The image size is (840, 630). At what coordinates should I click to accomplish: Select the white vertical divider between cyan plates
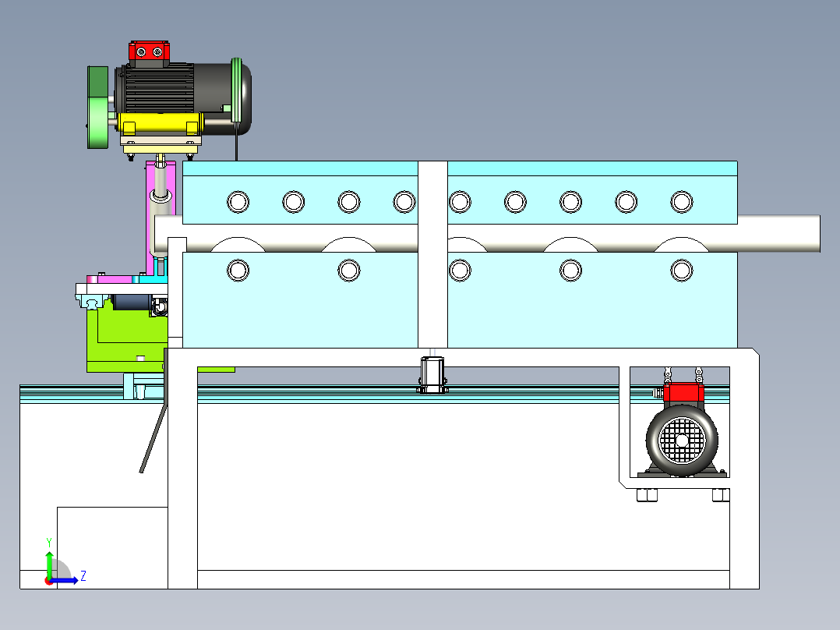pos(432,254)
